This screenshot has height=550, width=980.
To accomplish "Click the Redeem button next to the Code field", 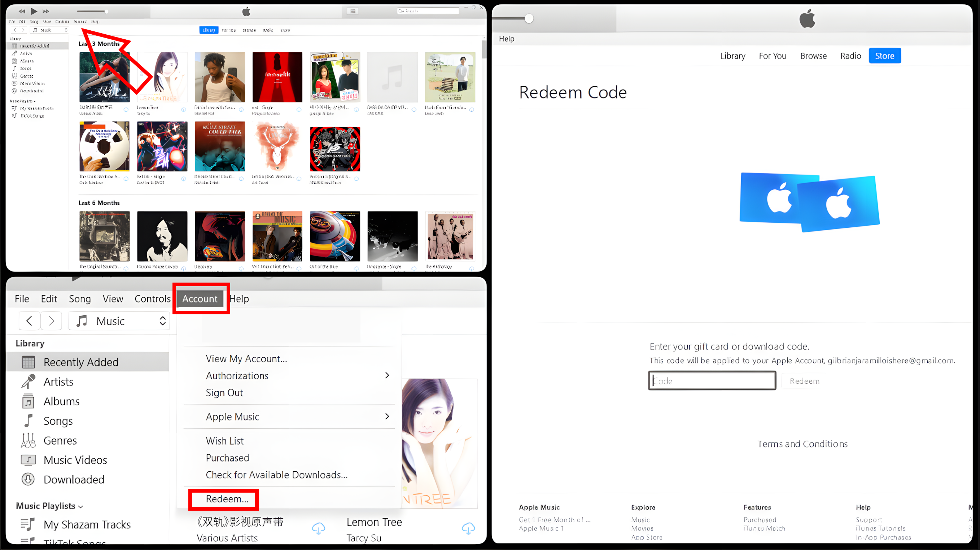I will (804, 381).
